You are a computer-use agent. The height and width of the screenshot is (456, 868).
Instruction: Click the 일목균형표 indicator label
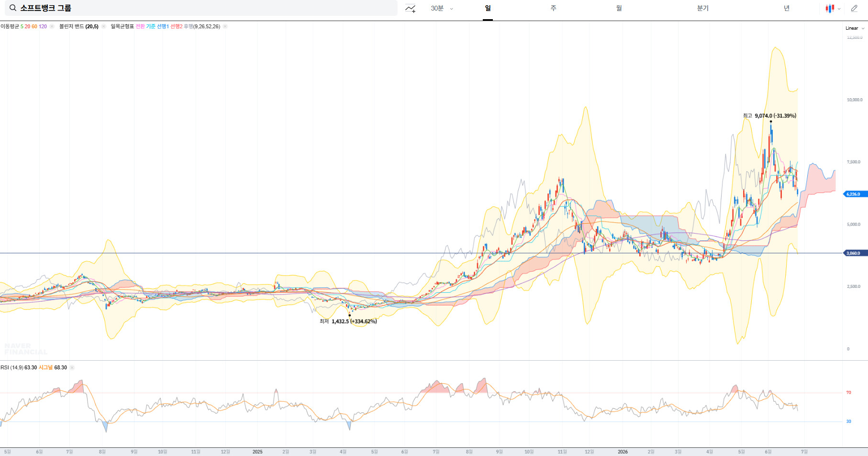click(122, 26)
